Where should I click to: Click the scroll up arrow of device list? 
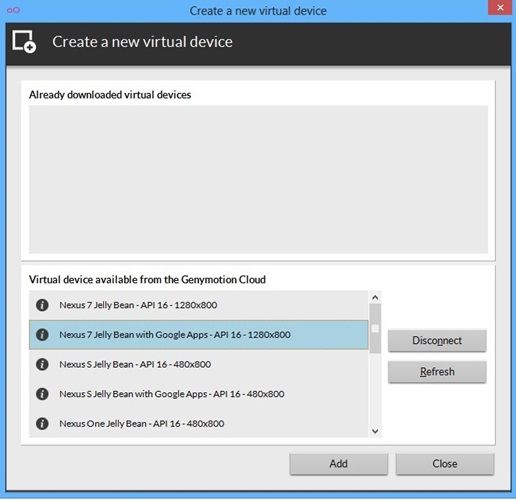coord(375,297)
